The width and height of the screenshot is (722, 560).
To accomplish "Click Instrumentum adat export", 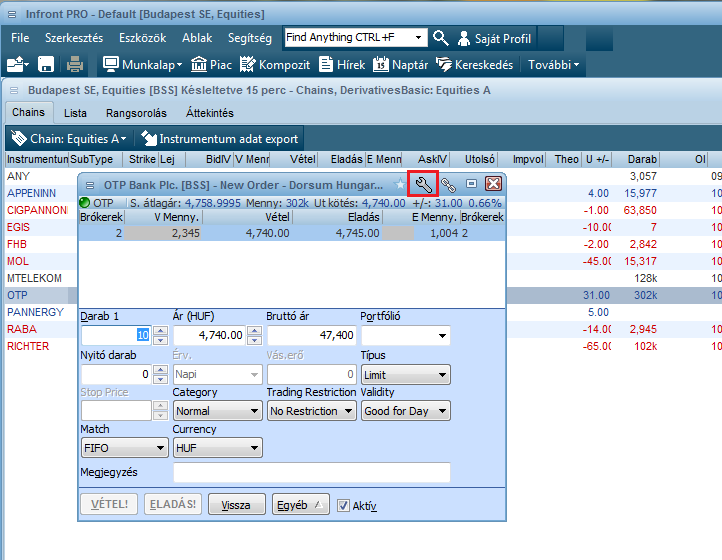I will tap(219, 139).
